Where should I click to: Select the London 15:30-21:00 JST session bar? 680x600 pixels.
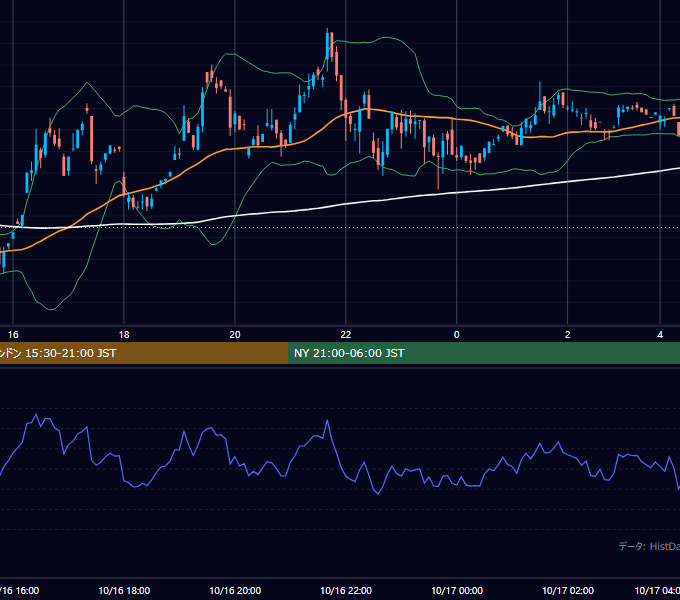coord(144,353)
